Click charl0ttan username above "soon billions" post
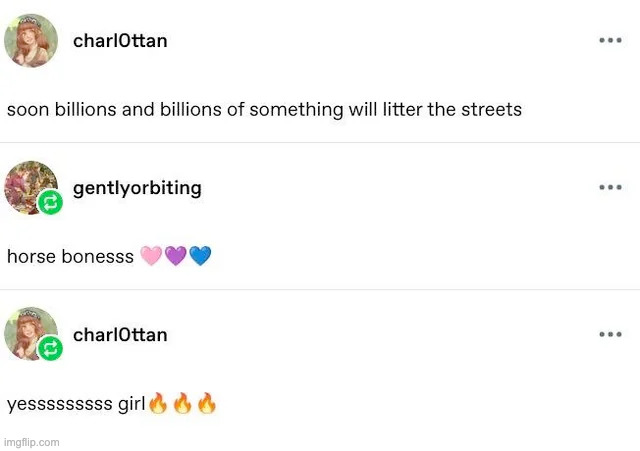640x451 pixels. coord(120,41)
